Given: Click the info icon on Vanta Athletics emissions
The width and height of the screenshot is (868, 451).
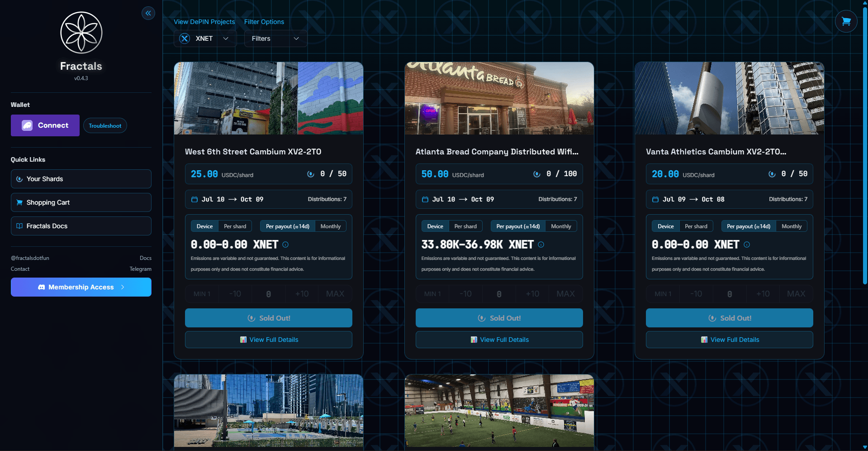Looking at the screenshot, I should (747, 245).
